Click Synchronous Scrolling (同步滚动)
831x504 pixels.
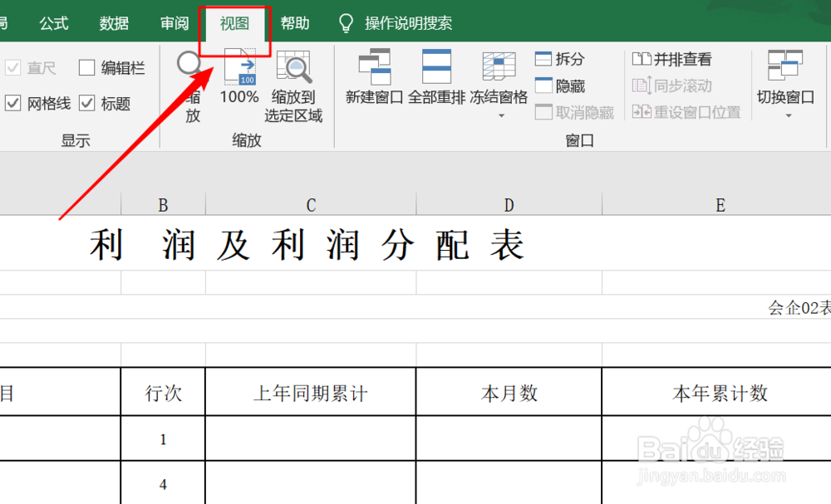coord(671,86)
